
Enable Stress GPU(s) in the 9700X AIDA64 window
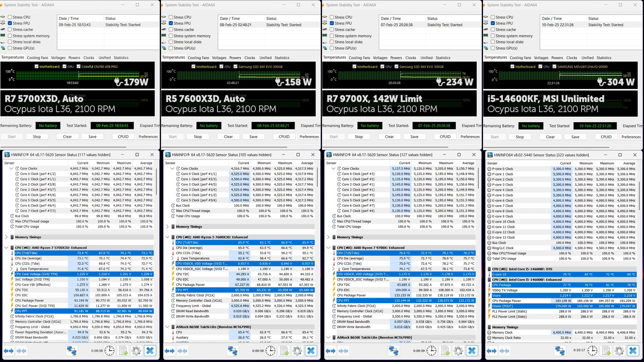[x=332, y=48]
